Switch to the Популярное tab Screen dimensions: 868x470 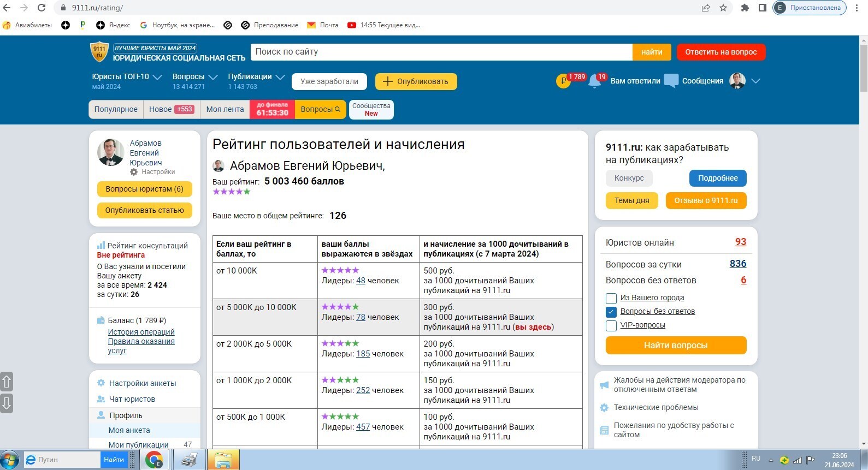(116, 109)
